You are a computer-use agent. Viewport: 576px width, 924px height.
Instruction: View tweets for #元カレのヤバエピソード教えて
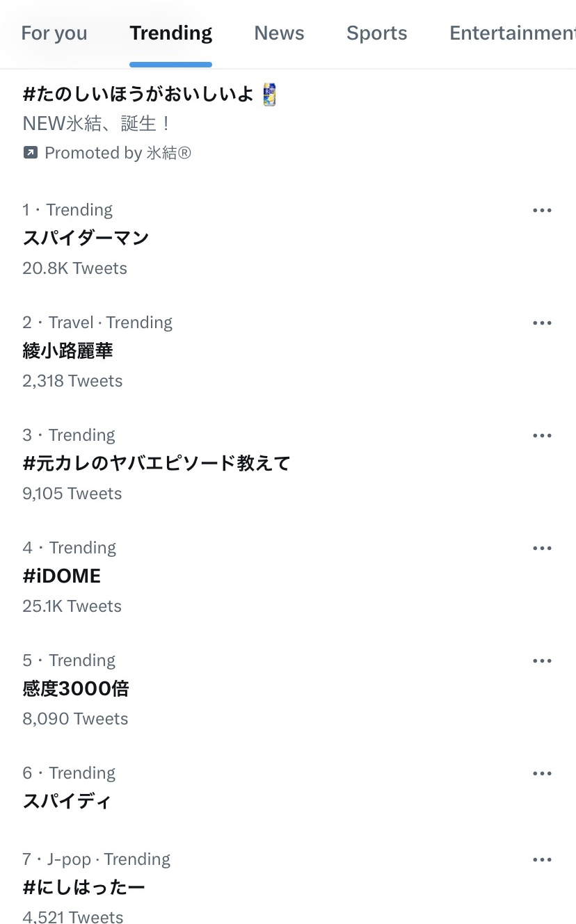pyautogui.click(x=157, y=463)
